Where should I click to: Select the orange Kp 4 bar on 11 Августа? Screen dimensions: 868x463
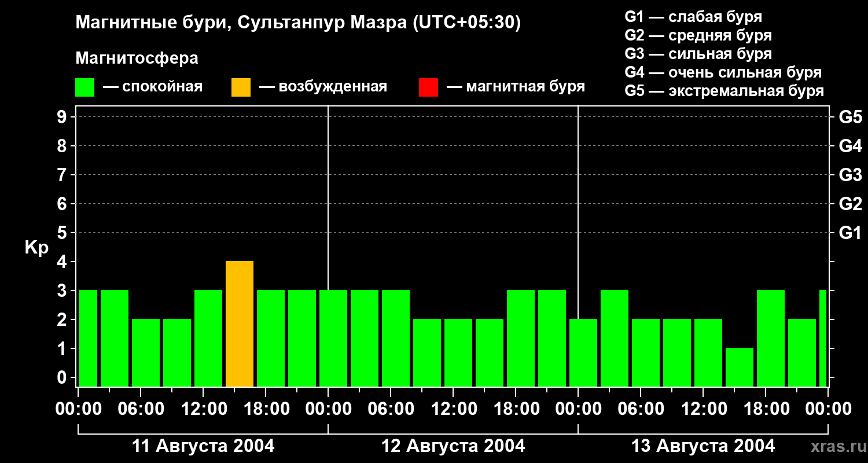(x=240, y=324)
